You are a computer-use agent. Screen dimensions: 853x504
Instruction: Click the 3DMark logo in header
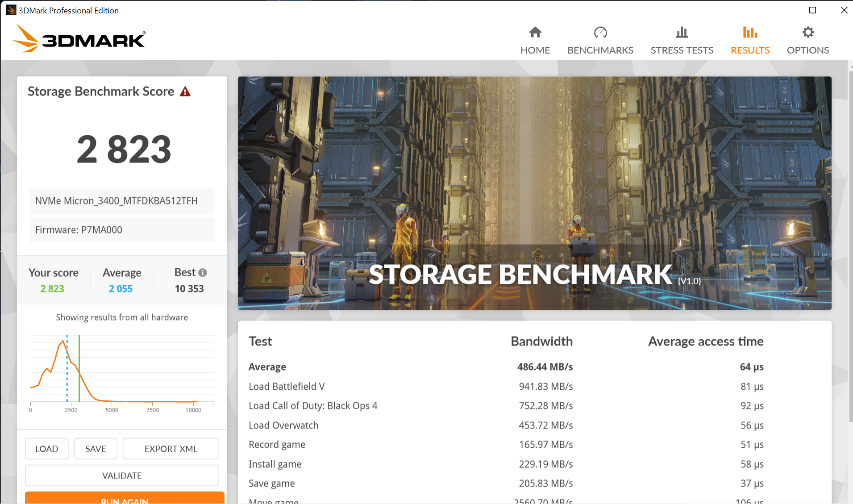point(79,39)
